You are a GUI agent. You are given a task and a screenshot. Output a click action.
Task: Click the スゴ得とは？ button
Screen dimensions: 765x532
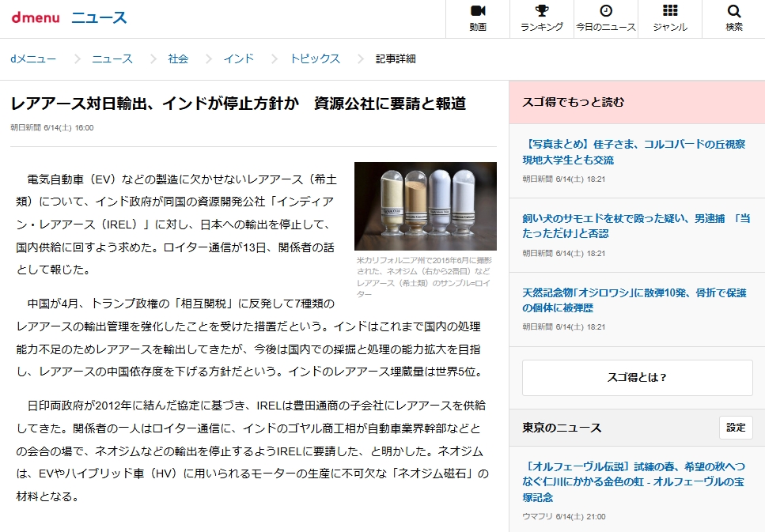[637, 377]
